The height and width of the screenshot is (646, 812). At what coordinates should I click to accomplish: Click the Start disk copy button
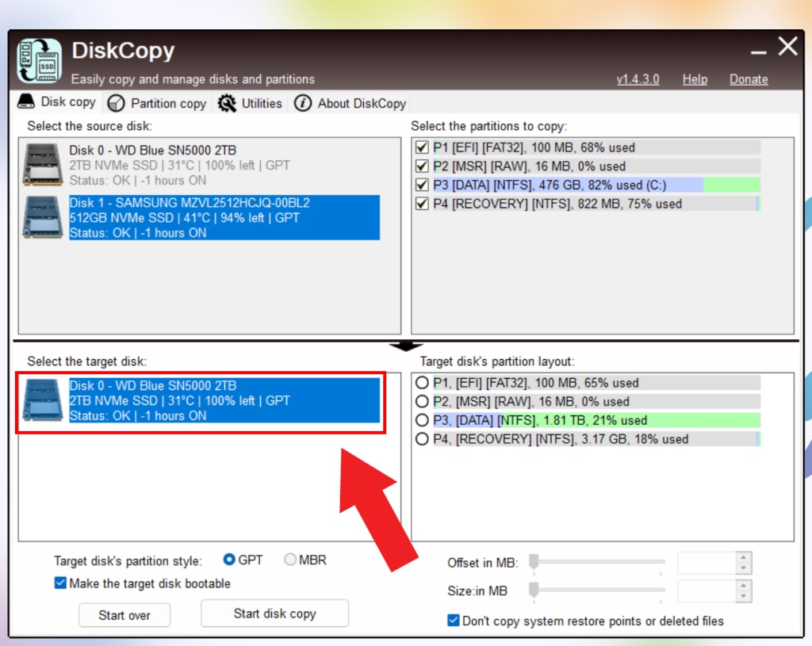[x=274, y=614]
